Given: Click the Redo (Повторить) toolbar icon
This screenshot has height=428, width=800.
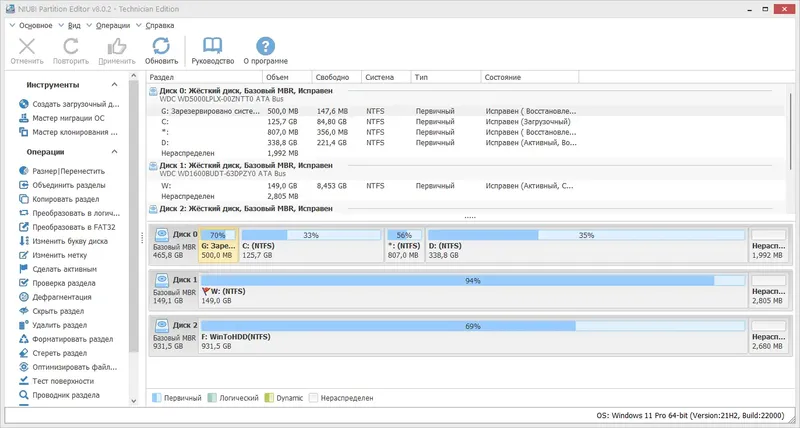Looking at the screenshot, I should [x=70, y=46].
